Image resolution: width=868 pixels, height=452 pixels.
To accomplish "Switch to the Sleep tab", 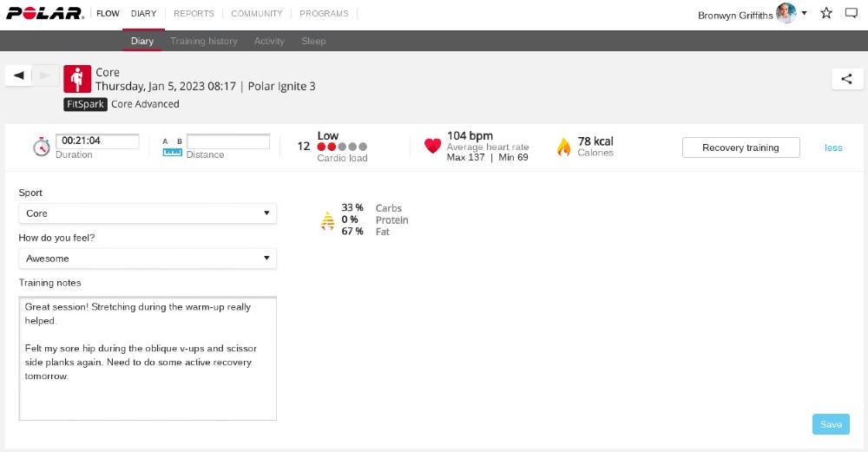I will [313, 41].
